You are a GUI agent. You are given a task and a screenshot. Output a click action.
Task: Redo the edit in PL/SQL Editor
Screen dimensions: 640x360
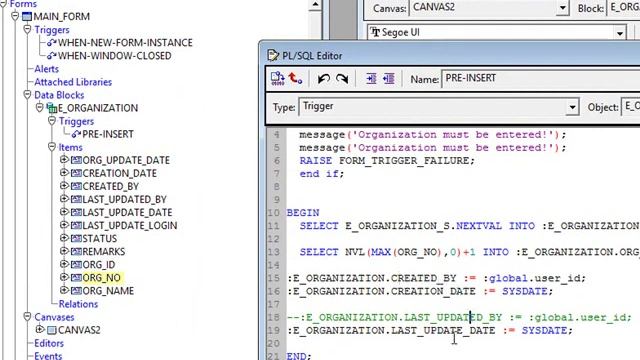tap(342, 78)
